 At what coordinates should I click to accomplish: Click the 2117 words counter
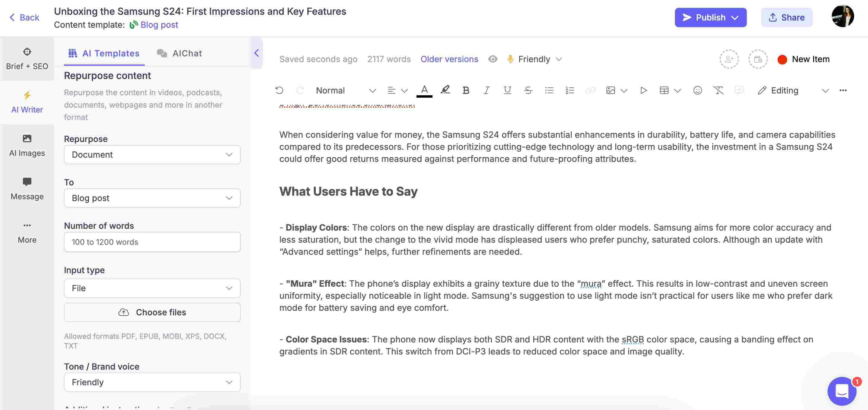388,59
